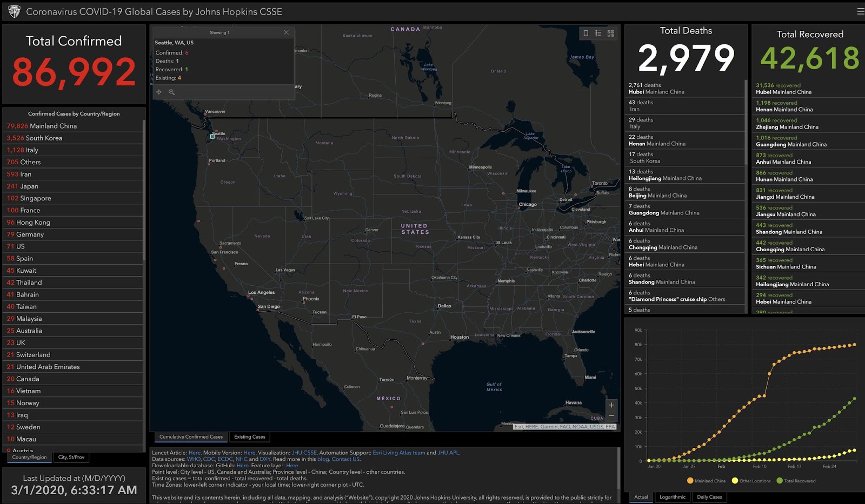This screenshot has width=865, height=504.
Task: Open the hamburger menu in the header
Action: click(860, 11)
